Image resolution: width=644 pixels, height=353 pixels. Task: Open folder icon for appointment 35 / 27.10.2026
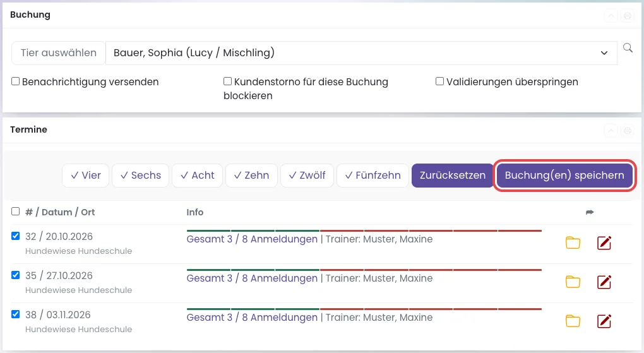(x=573, y=282)
